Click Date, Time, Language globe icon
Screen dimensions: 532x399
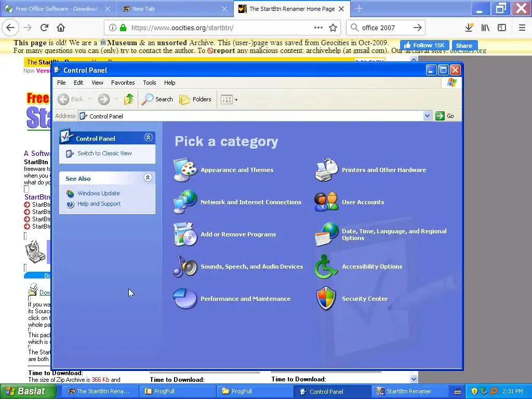click(326, 234)
